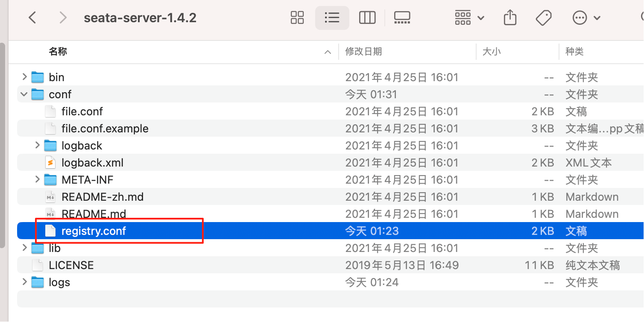The width and height of the screenshot is (644, 322).
Task: Click the file.conf document icon
Action: [50, 111]
